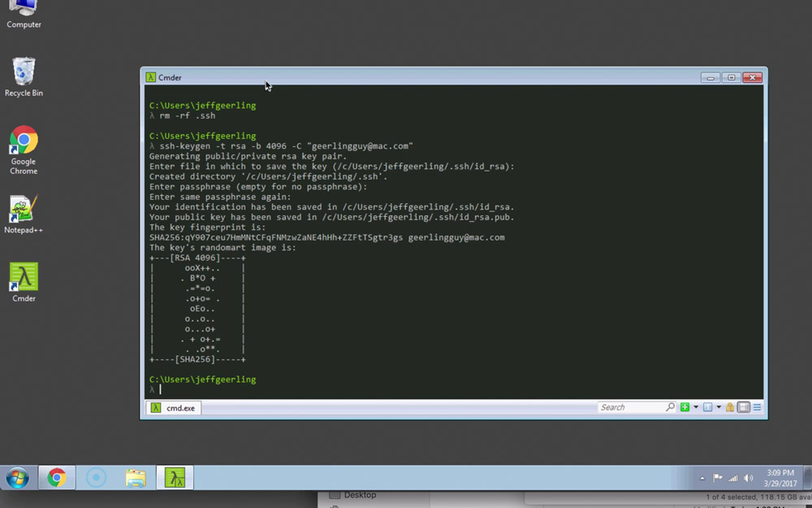Switch to the cmd.exe console tab
Viewport: 812px width, 508px height.
[174, 408]
